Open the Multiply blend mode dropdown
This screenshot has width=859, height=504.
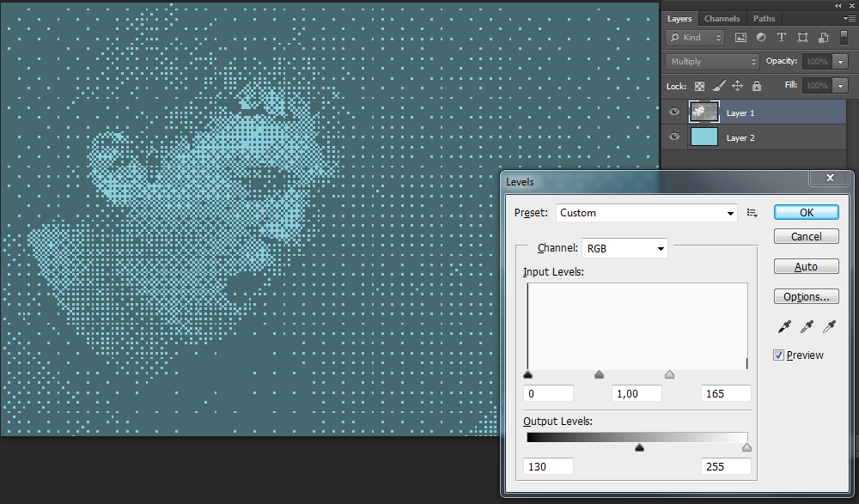click(712, 61)
